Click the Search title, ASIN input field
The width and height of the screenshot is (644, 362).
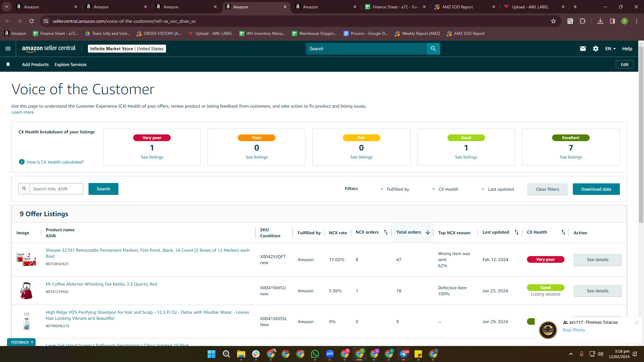[x=56, y=189]
